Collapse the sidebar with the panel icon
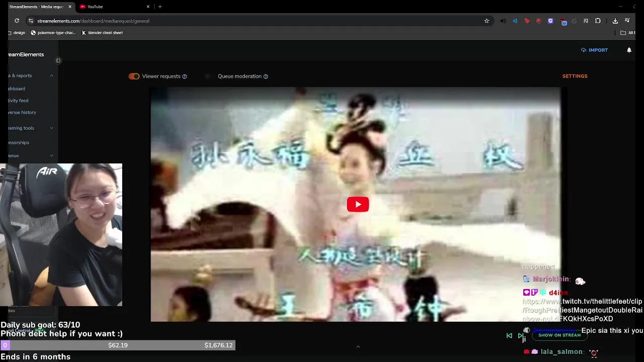The image size is (644, 362). tap(58, 60)
